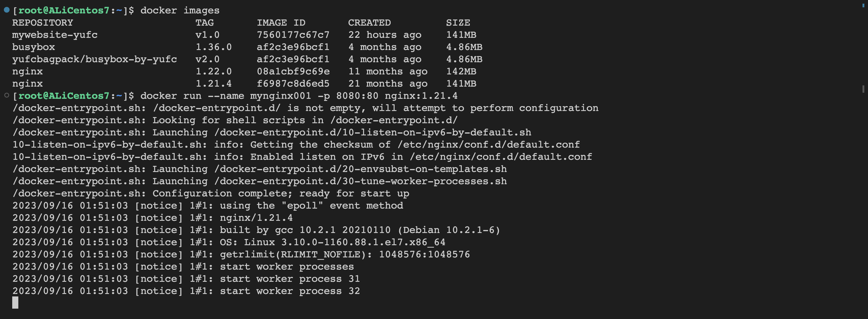Click image ID 7560177c67c7
Image resolution: width=868 pixels, height=319 pixels.
(x=293, y=35)
